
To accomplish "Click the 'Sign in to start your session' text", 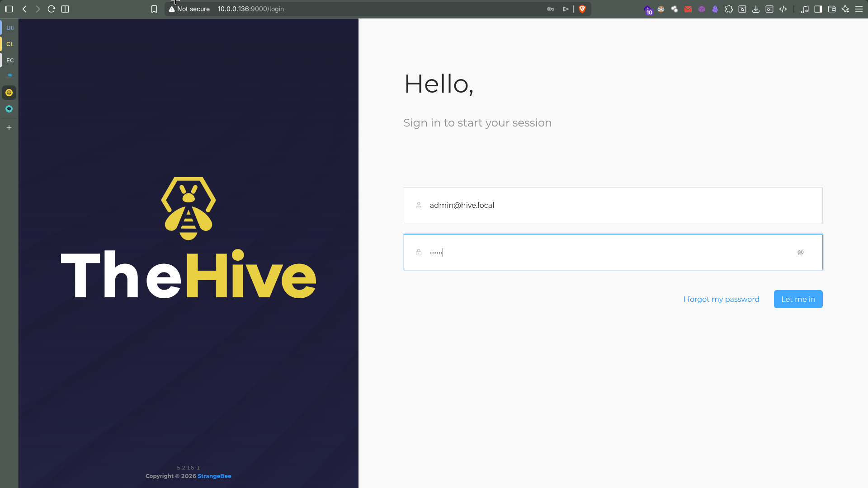I will coord(477,123).
